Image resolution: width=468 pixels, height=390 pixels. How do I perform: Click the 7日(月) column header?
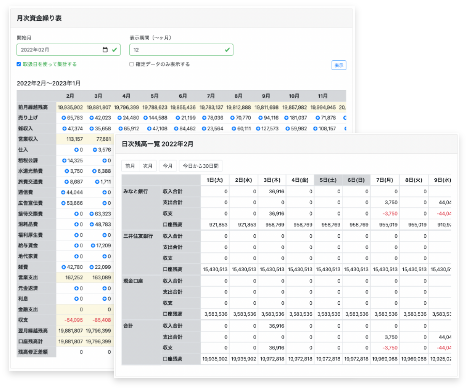point(385,180)
